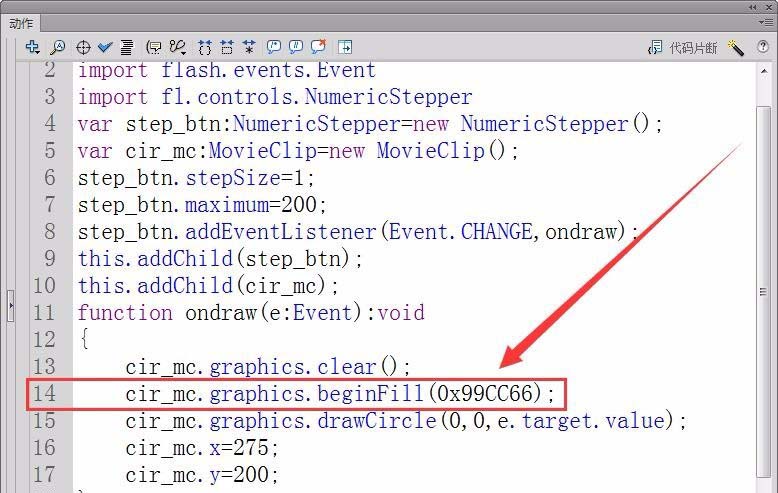Run Check syntax with the blue checkmark
Image resolution: width=778 pixels, height=493 pixels.
[105, 48]
